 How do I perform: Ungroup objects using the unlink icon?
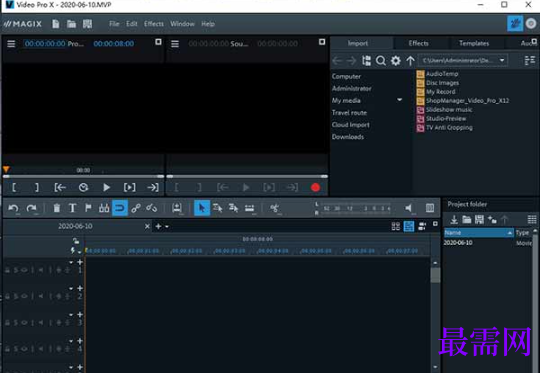[x=152, y=208]
